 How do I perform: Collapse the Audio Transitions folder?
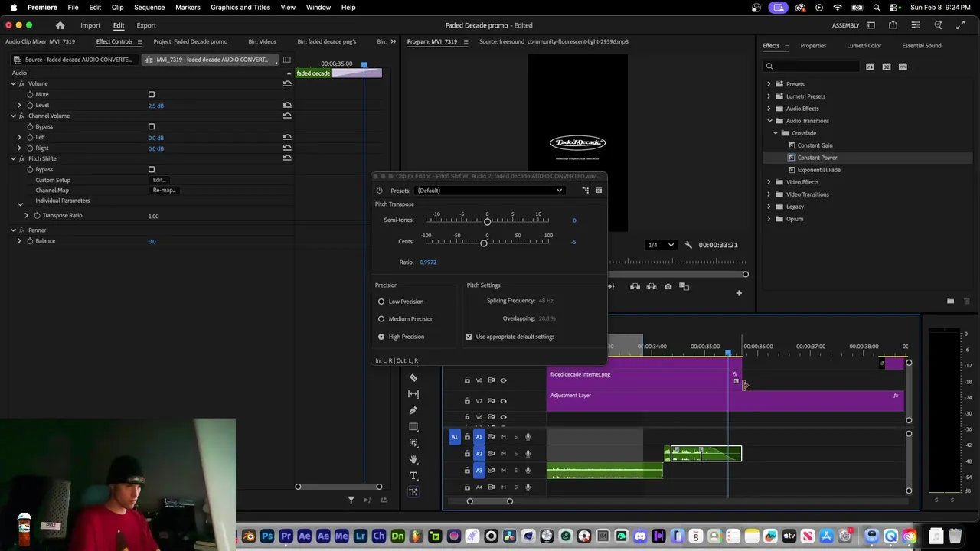769,121
